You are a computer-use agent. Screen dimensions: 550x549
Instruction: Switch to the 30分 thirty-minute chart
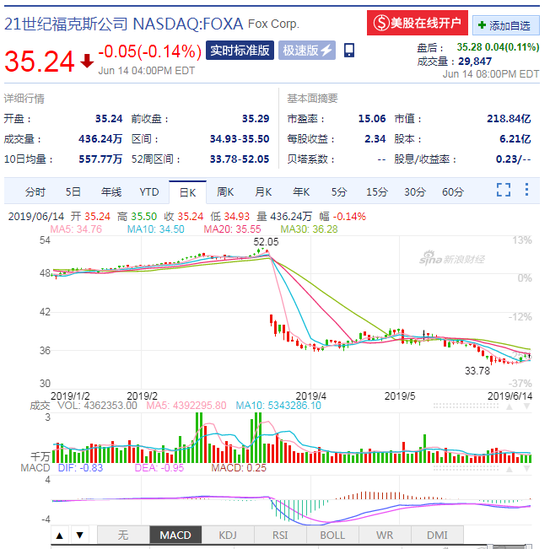[x=415, y=192]
